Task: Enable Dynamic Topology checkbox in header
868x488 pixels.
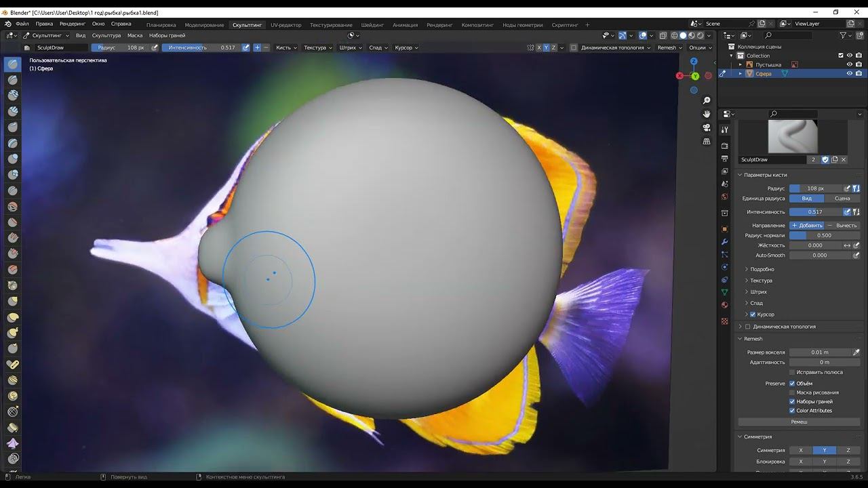Action: [574, 47]
